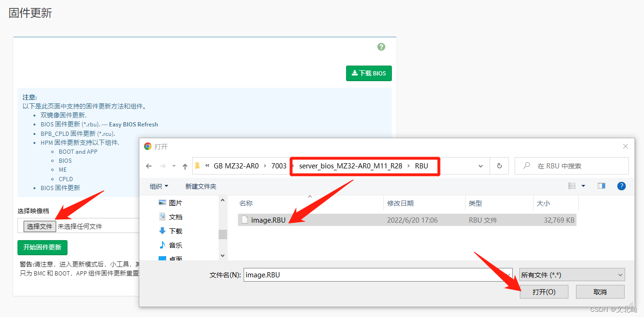Change view layout icon in dialog
644x317 pixels.
(x=572, y=186)
